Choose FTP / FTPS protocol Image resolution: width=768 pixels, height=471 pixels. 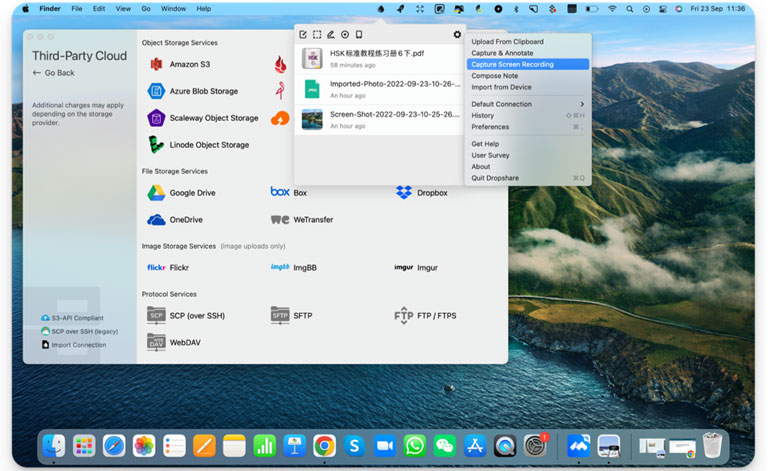[425, 316]
